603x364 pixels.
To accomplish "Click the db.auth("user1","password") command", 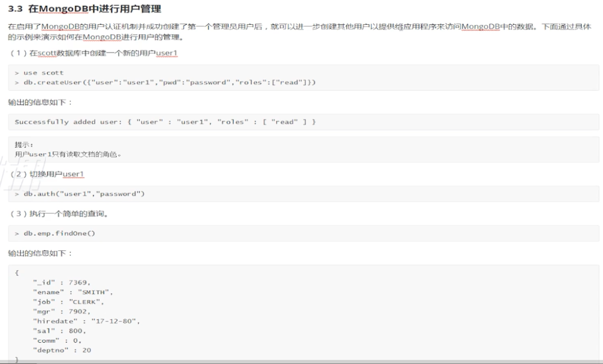I will (x=79, y=194).
